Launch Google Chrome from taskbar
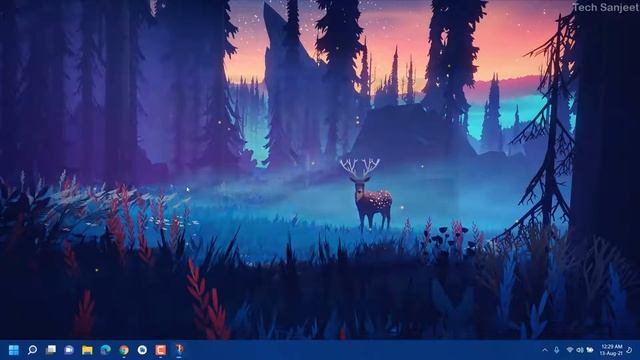 pos(124,350)
